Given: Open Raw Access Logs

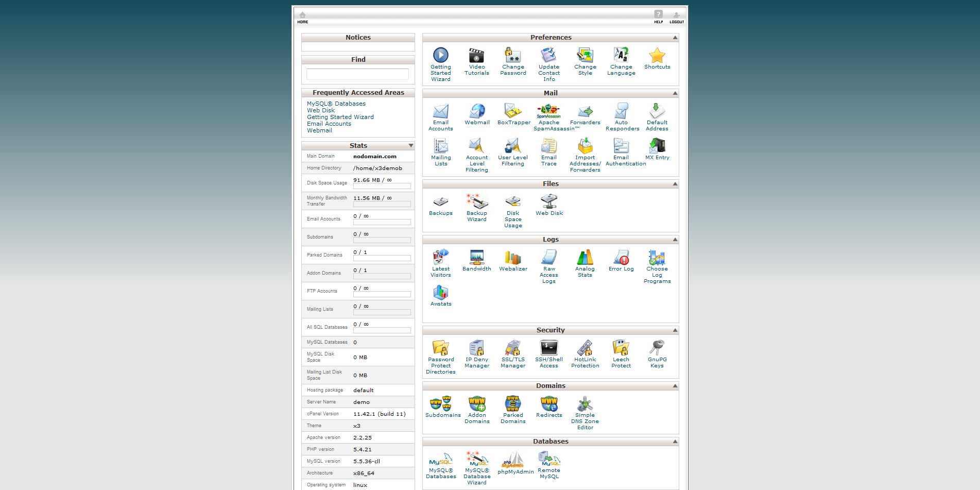Looking at the screenshot, I should [549, 257].
